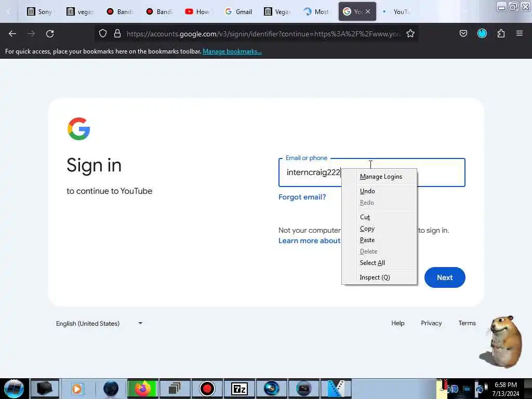The width and height of the screenshot is (532, 399).
Task: Click the Learn more about link
Action: click(x=310, y=241)
